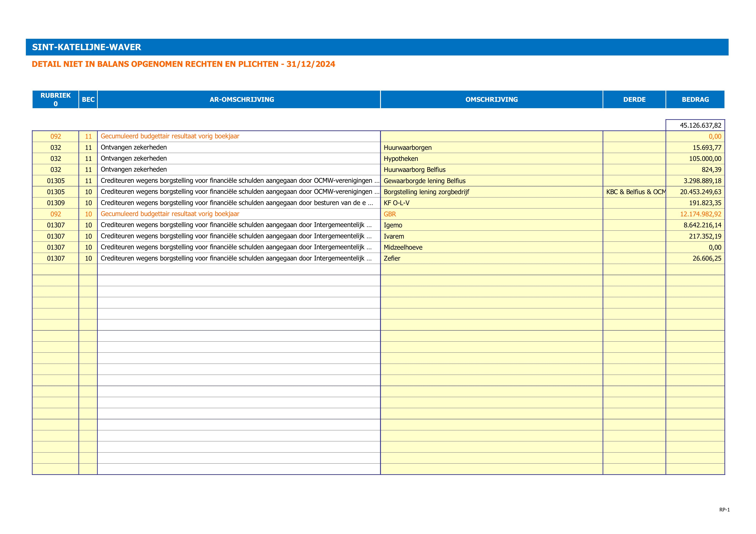Click the BEDRAG column header
The height and width of the screenshot is (534, 756).
(695, 99)
